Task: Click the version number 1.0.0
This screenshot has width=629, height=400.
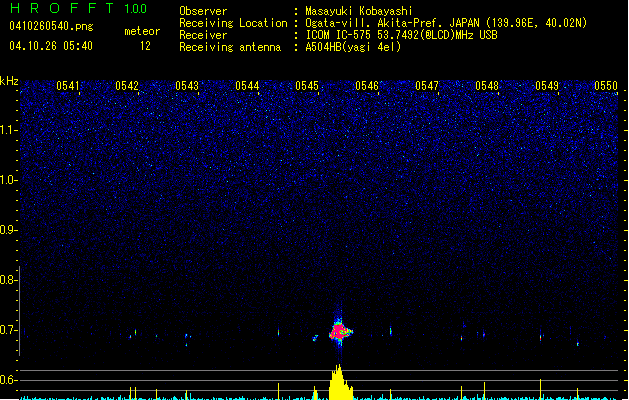Action: [x=135, y=9]
